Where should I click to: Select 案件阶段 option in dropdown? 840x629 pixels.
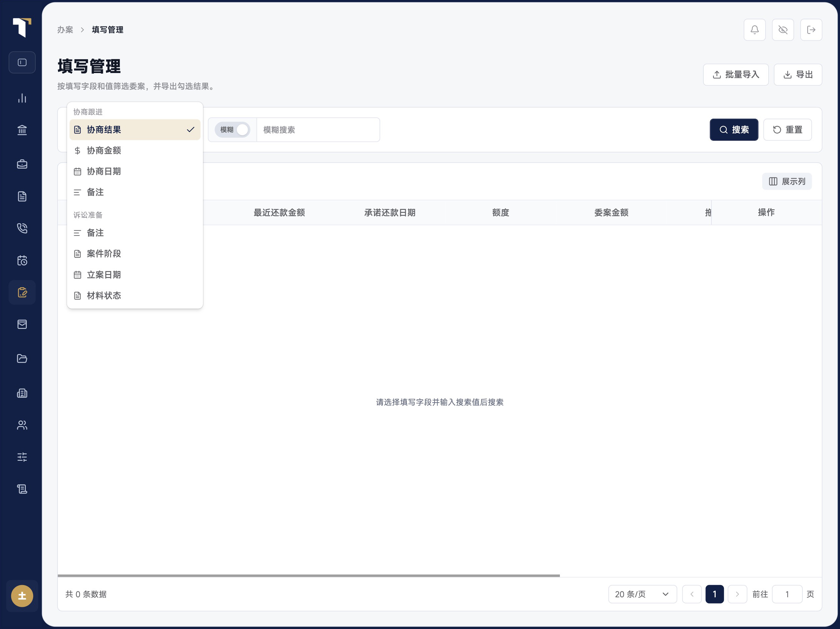135,254
